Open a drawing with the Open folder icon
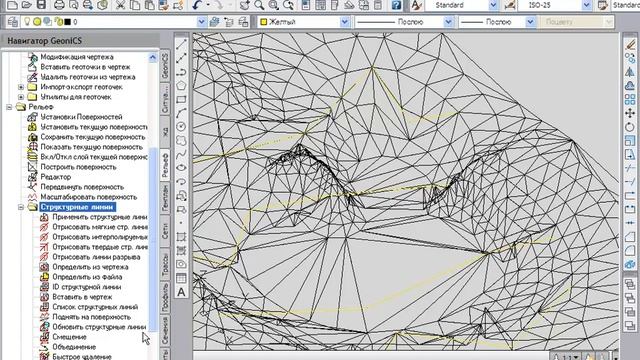640x360 pixels. 27,5
